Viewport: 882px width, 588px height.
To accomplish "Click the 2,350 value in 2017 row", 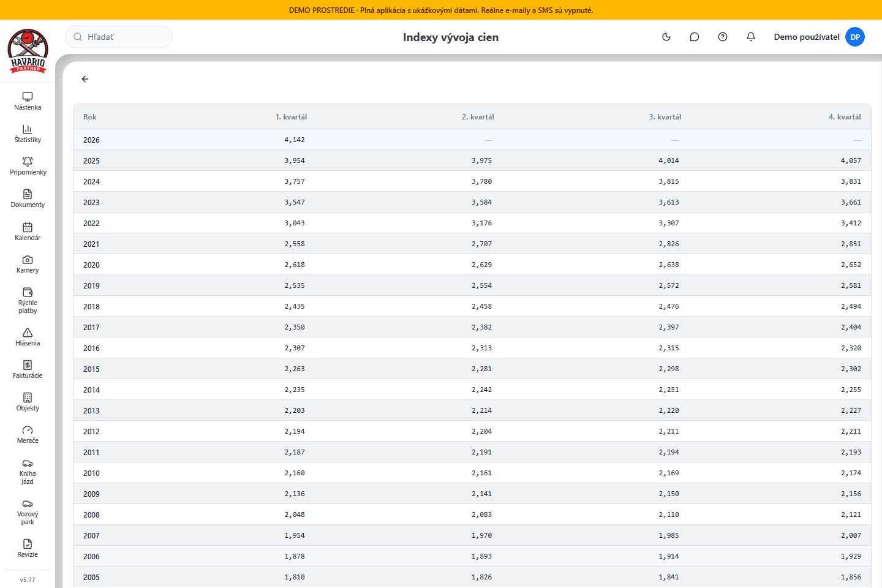I will tap(295, 327).
